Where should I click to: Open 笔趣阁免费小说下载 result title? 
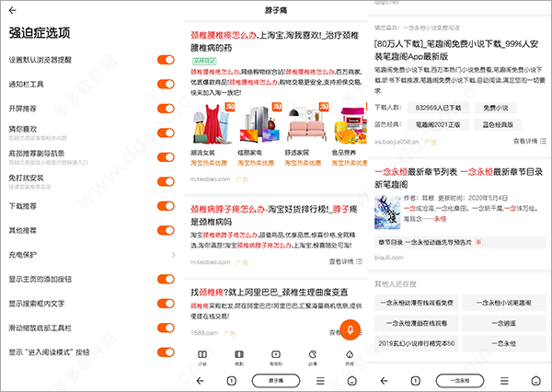tap(456, 50)
